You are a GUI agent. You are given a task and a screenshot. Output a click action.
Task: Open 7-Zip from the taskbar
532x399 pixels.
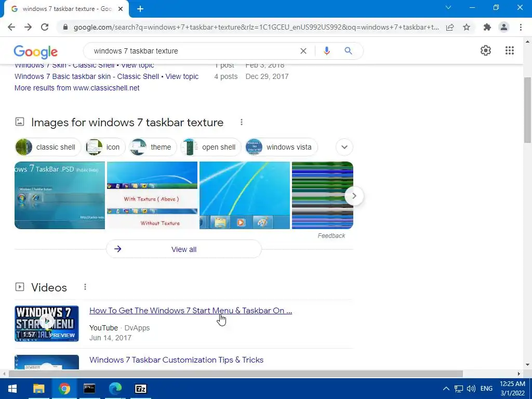click(141, 389)
